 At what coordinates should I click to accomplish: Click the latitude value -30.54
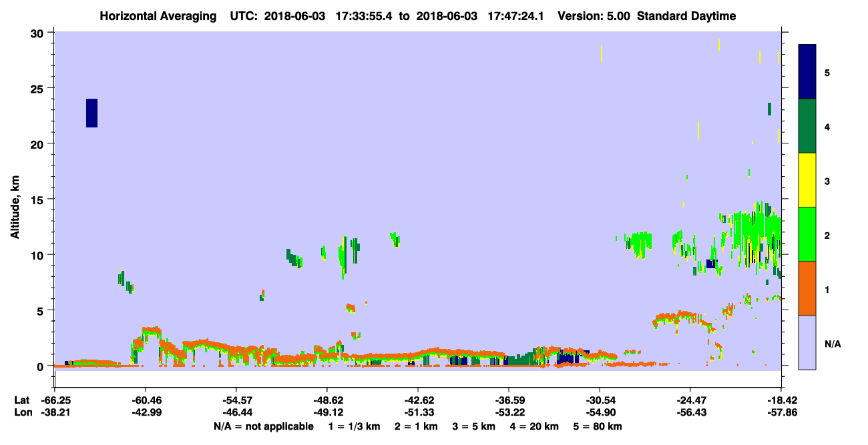(600, 400)
